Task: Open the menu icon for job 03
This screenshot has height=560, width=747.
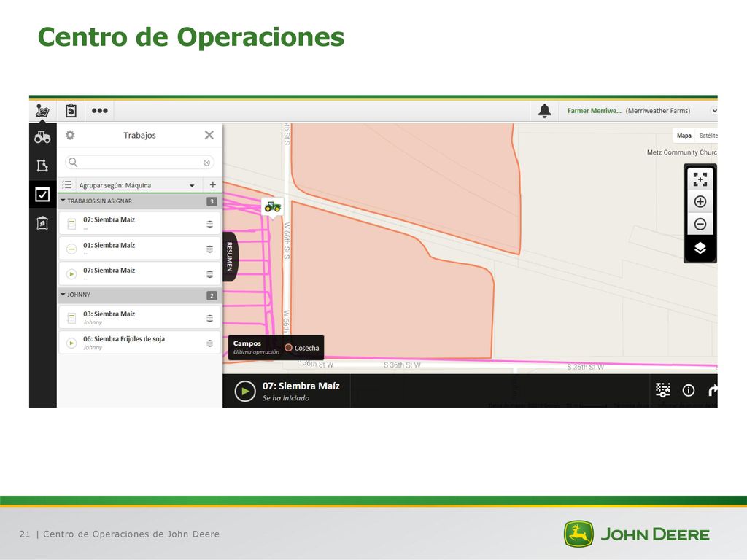Action: 209,318
